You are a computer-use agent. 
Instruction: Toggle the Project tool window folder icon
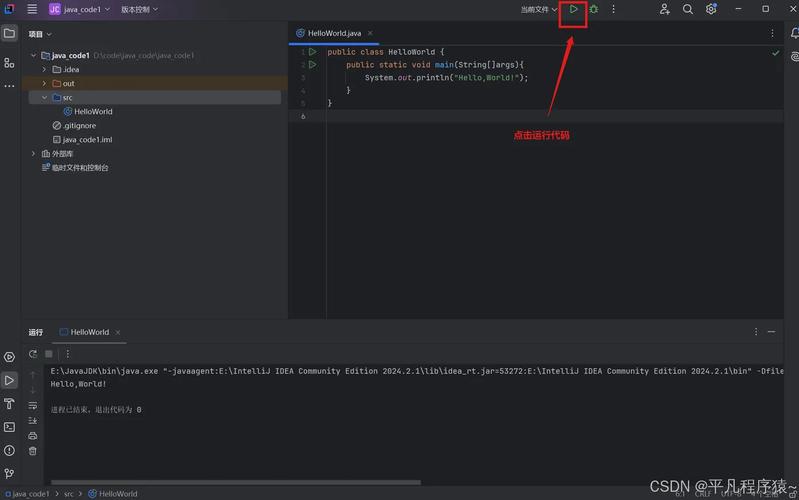pyautogui.click(x=9, y=34)
